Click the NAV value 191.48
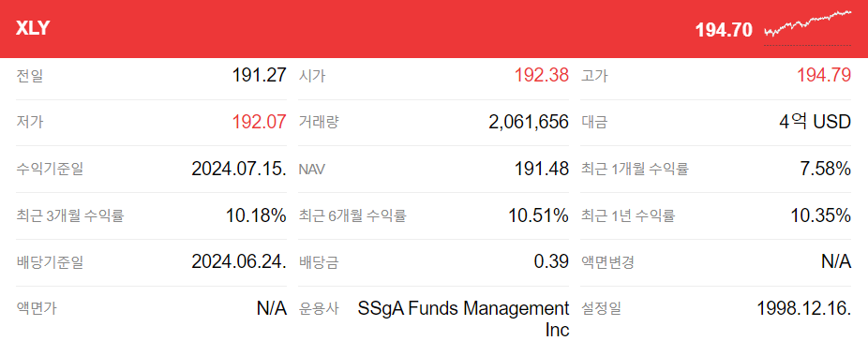The image size is (868, 341). point(542,169)
